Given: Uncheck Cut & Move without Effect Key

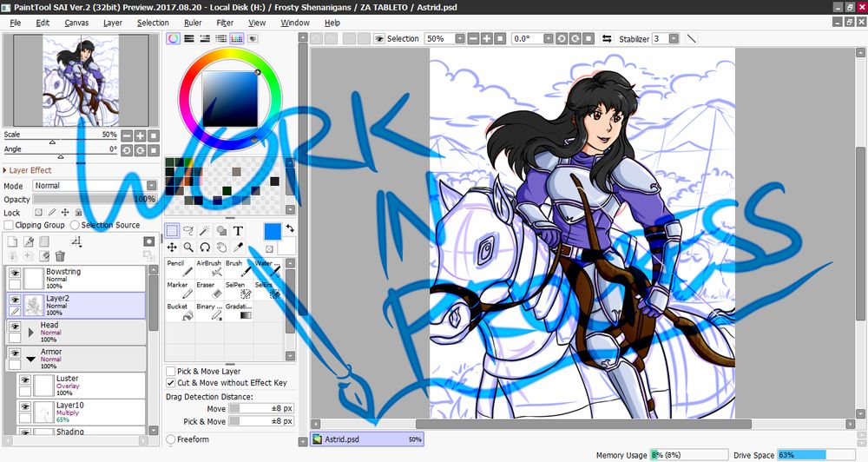Looking at the screenshot, I should click(171, 383).
